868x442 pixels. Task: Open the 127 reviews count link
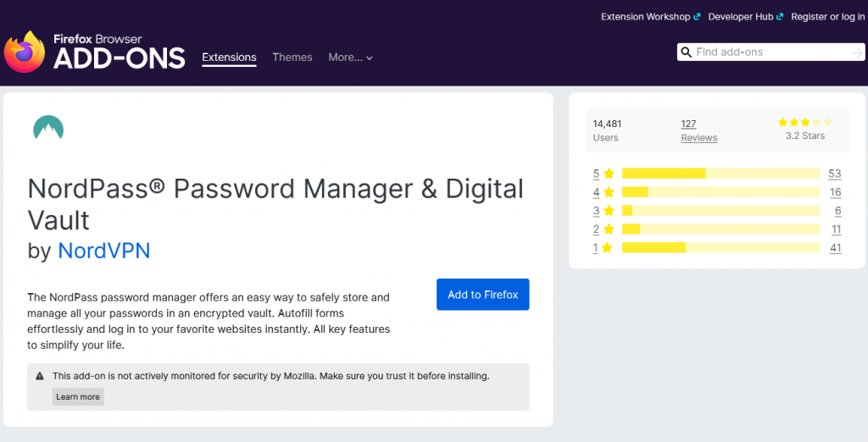click(x=688, y=124)
